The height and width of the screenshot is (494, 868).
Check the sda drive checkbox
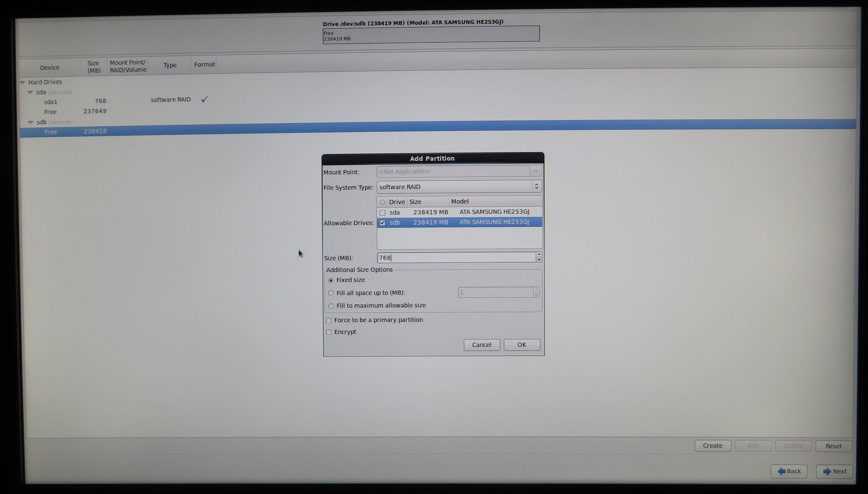pyautogui.click(x=382, y=213)
